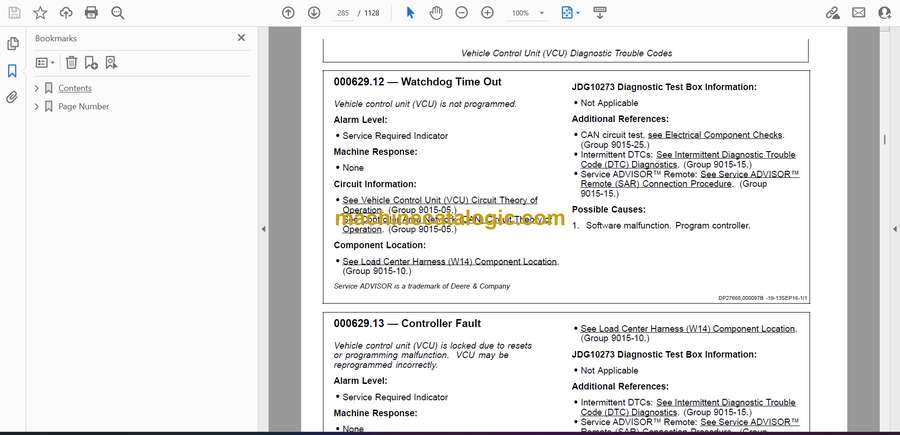Viewport: 900px width, 435px height.
Task: Select the Contents bookmark
Action: tap(75, 88)
